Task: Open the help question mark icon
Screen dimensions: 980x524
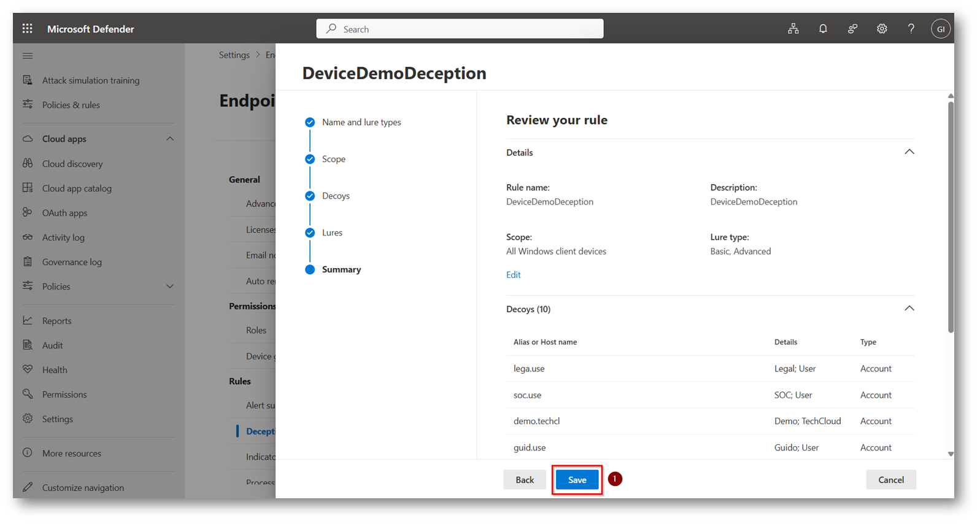Action: (x=911, y=29)
